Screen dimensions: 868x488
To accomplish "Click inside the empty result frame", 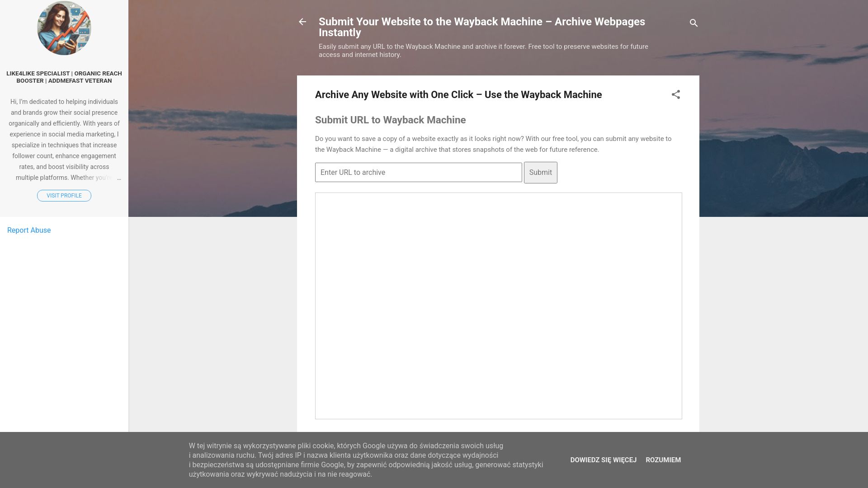I will tap(498, 305).
